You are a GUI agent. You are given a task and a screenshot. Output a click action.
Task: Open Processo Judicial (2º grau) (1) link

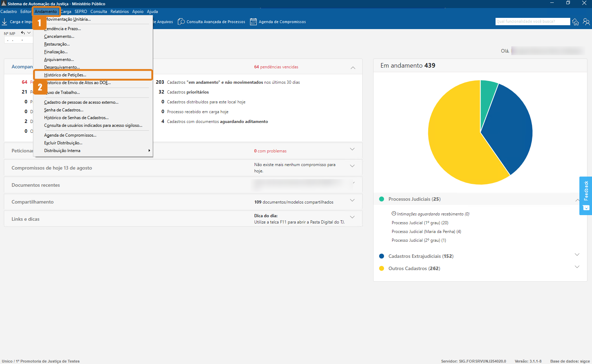tap(419, 240)
